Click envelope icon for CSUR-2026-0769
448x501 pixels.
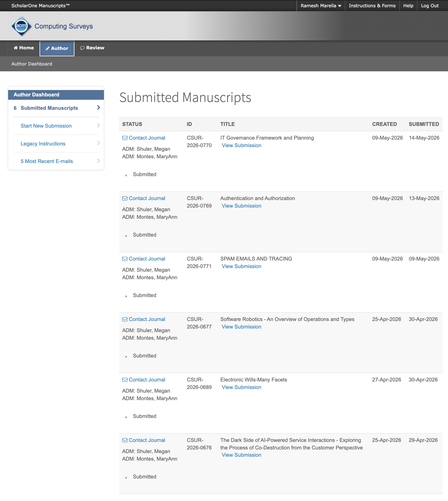[x=125, y=198]
